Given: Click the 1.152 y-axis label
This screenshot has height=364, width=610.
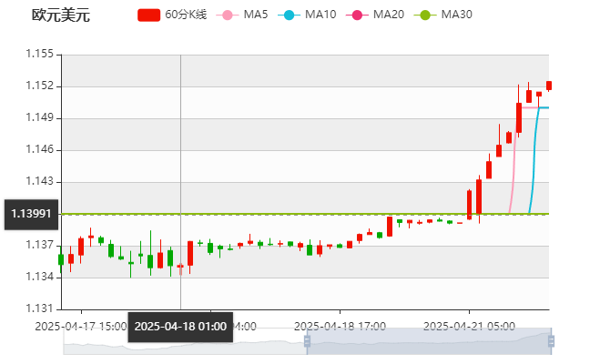Looking at the screenshot, I should 39,86.
